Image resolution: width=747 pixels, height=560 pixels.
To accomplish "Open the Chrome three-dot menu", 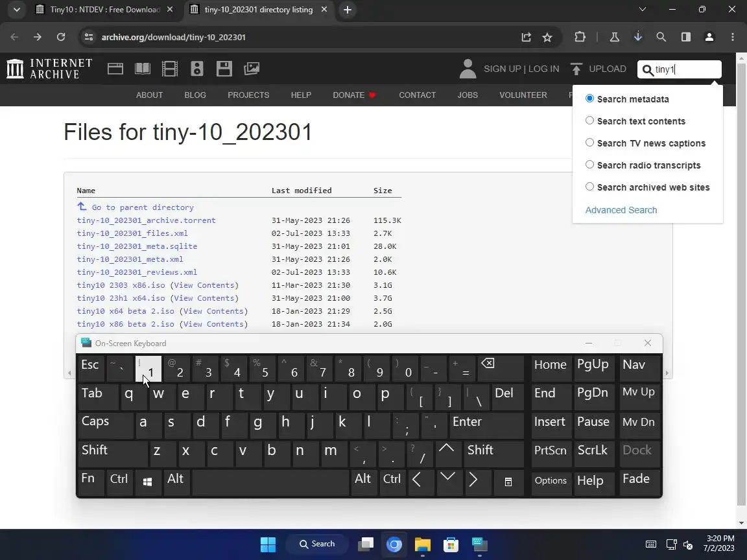I will point(733,37).
